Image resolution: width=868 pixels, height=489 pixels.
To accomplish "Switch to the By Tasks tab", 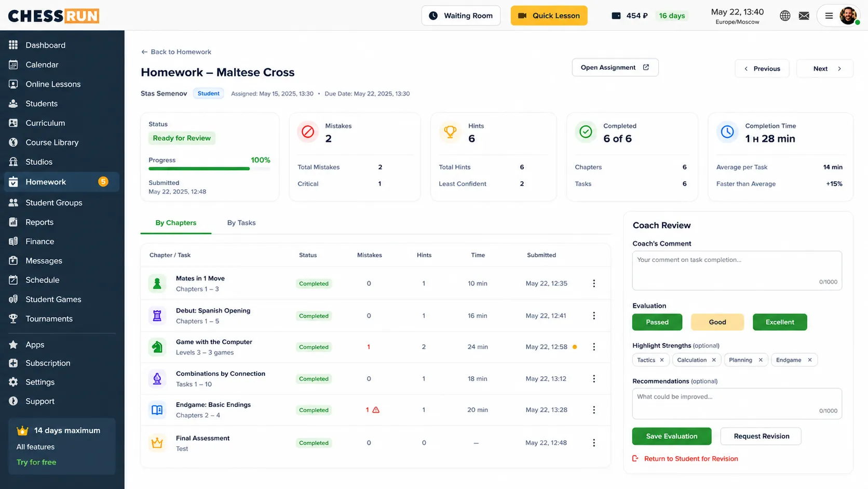I will (241, 222).
